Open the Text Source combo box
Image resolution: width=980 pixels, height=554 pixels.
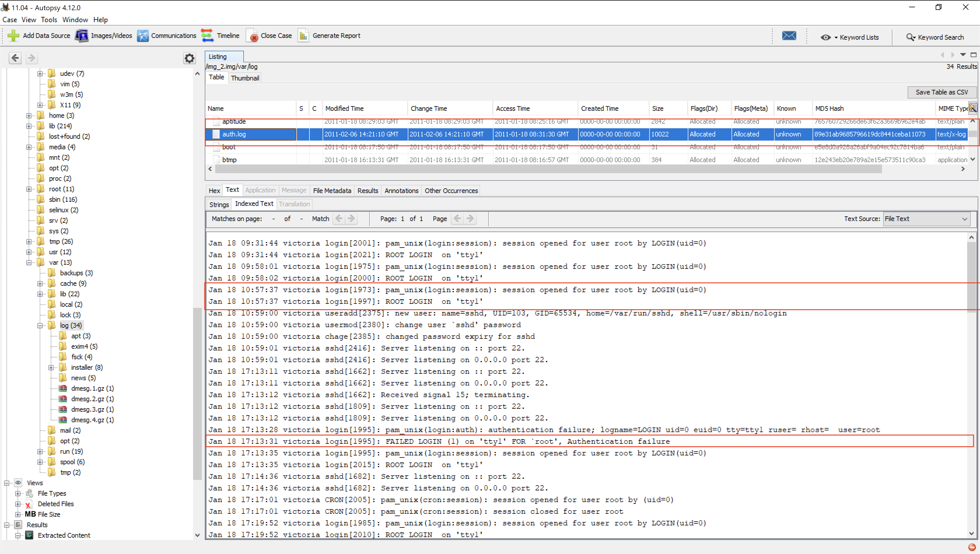pos(925,219)
